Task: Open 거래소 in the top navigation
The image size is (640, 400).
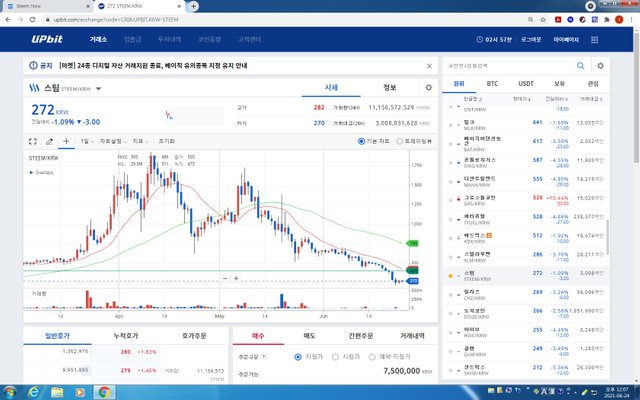Action: (98, 39)
